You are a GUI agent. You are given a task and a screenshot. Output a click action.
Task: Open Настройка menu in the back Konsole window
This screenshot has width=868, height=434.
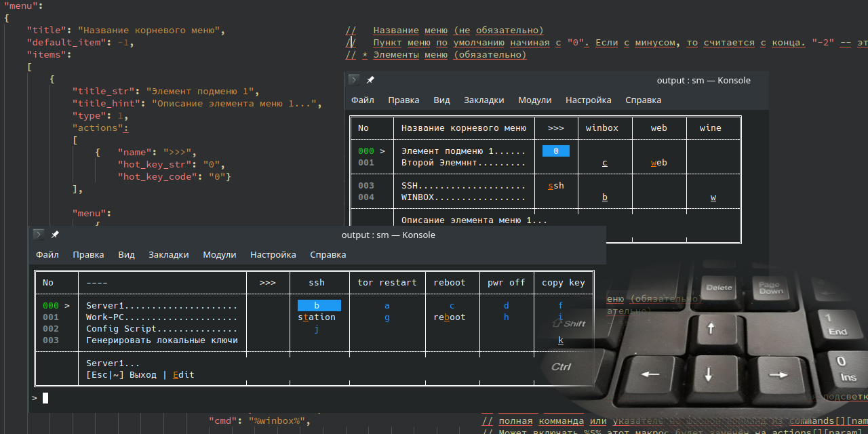[x=588, y=100]
